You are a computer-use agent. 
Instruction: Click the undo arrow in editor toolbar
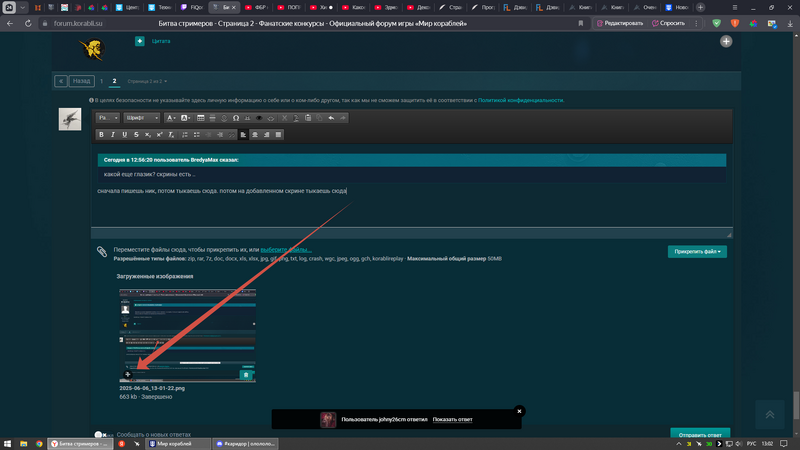tap(331, 118)
